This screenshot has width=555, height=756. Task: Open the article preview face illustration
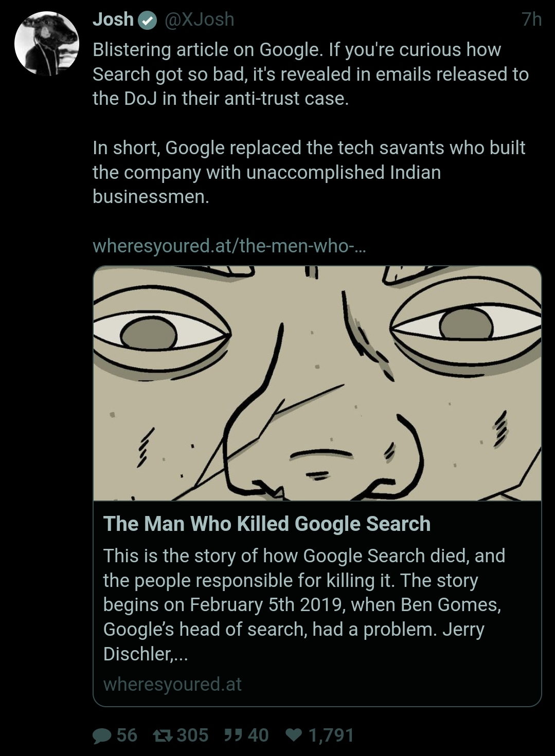317,383
